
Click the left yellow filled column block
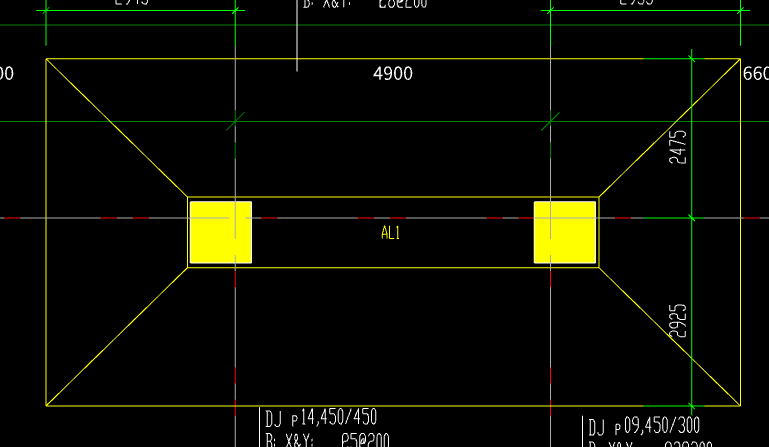coord(220,232)
